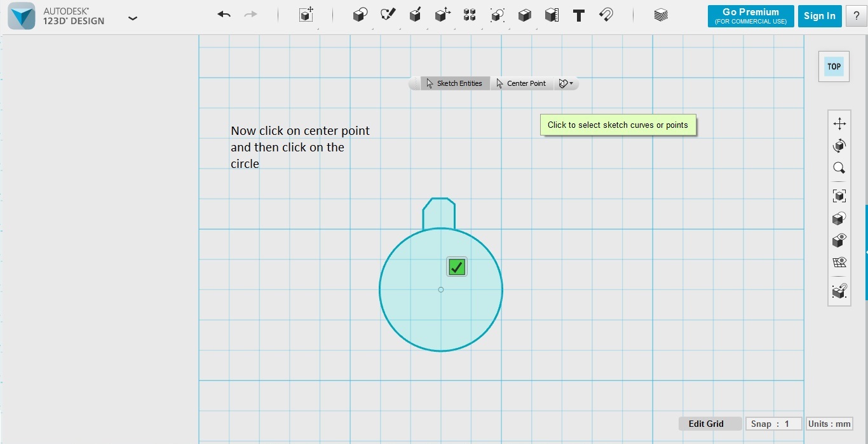Image resolution: width=868 pixels, height=444 pixels.
Task: Open the Edit Grid settings
Action: 707,423
